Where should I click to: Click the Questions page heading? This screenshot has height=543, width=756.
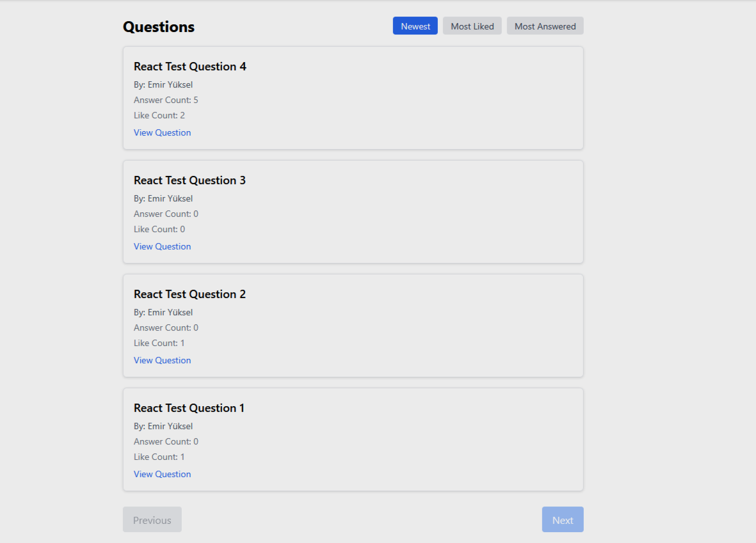click(159, 26)
